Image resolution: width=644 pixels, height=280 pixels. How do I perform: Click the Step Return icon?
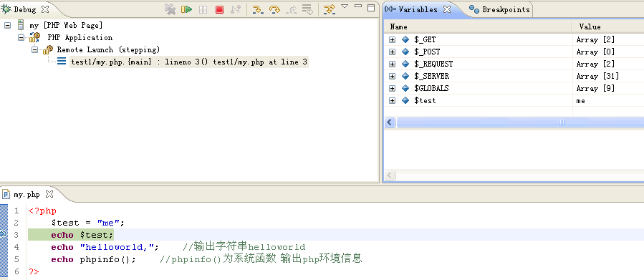tap(291, 9)
